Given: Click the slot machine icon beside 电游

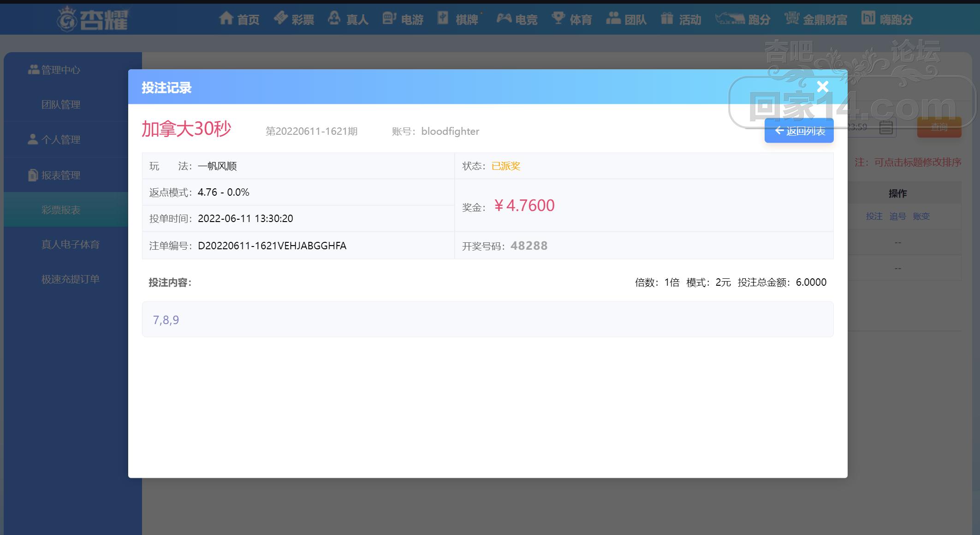Looking at the screenshot, I should [389, 18].
